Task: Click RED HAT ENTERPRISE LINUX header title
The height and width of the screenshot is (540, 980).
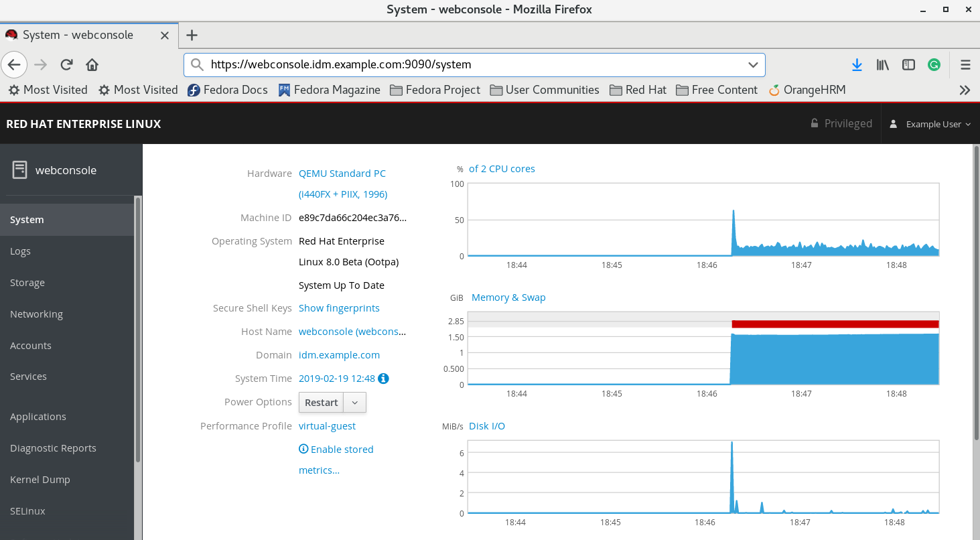Action: pyautogui.click(x=84, y=124)
